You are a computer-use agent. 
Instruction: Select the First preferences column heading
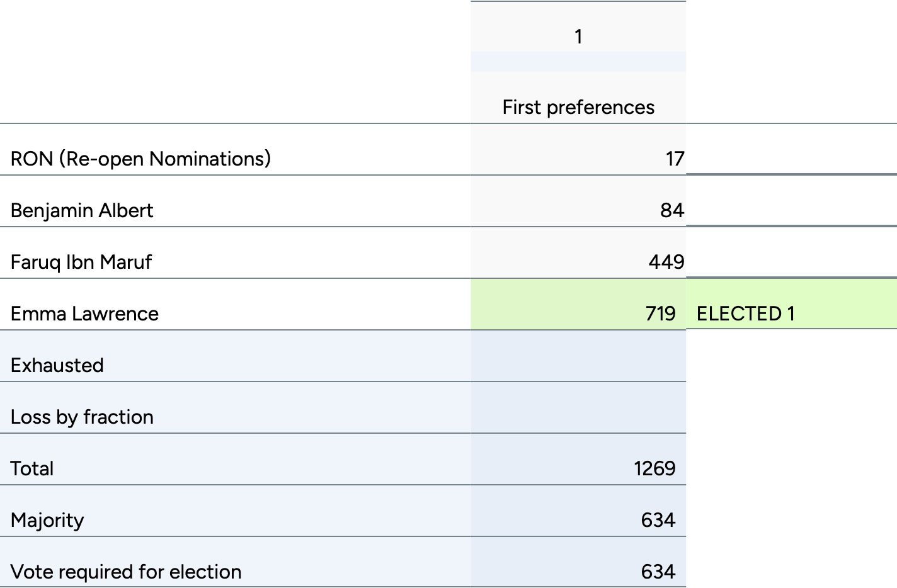578,107
